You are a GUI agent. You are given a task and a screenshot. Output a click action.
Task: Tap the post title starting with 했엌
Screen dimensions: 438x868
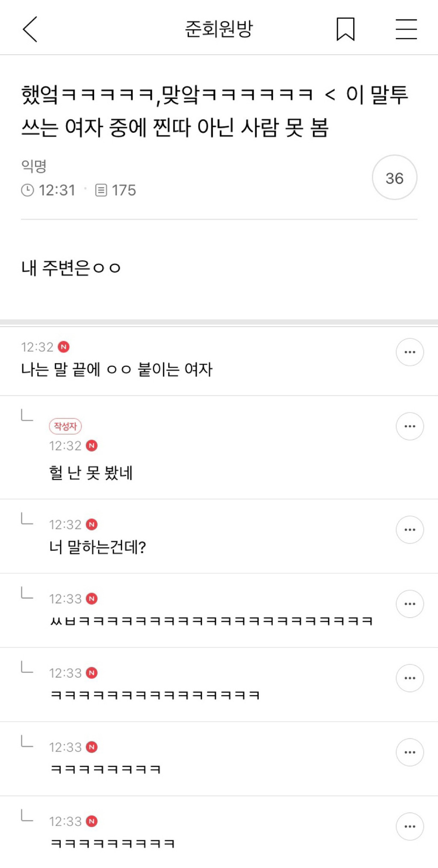(214, 111)
